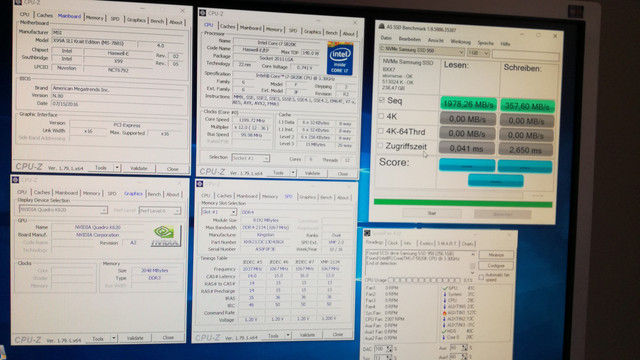Click the NVIDIA logo in CPU-Z Graphics window
Screen dimensions: 640x360
[165, 236]
